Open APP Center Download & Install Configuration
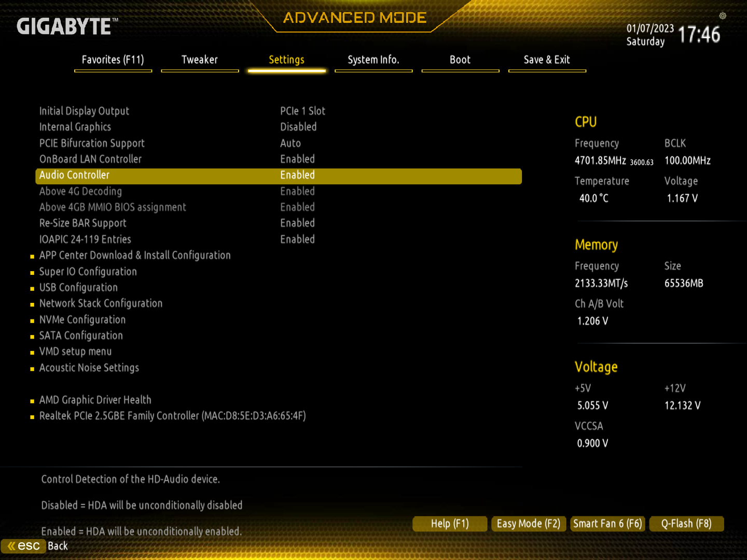The image size is (747, 560). [x=135, y=256]
